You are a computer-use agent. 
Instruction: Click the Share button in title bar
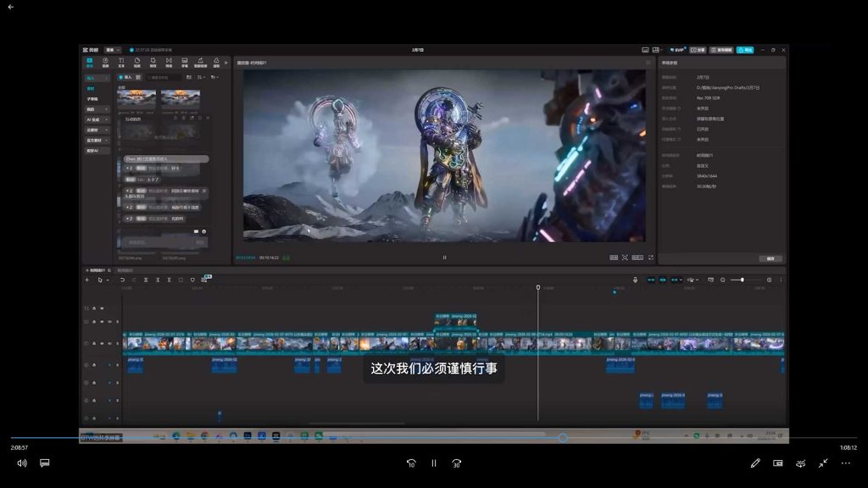(698, 50)
